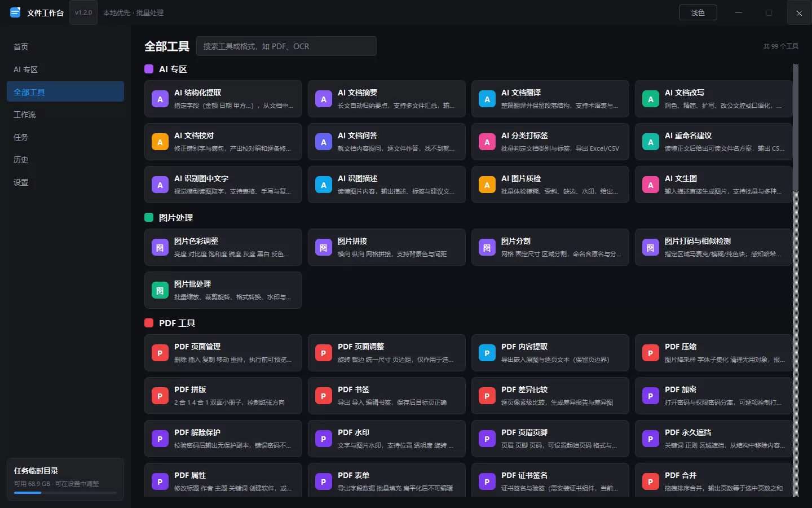Open the 图片色彩调整 icon
812x508 pixels.
click(160, 248)
